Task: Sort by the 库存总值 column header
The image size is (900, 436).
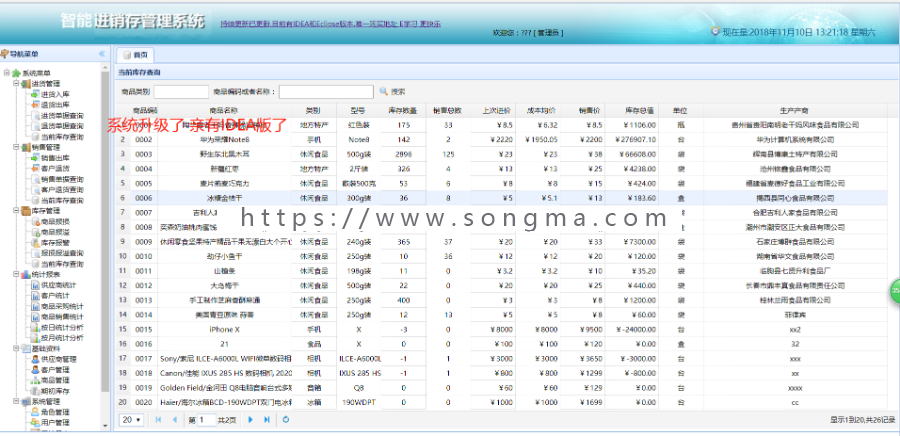Action: [631, 110]
